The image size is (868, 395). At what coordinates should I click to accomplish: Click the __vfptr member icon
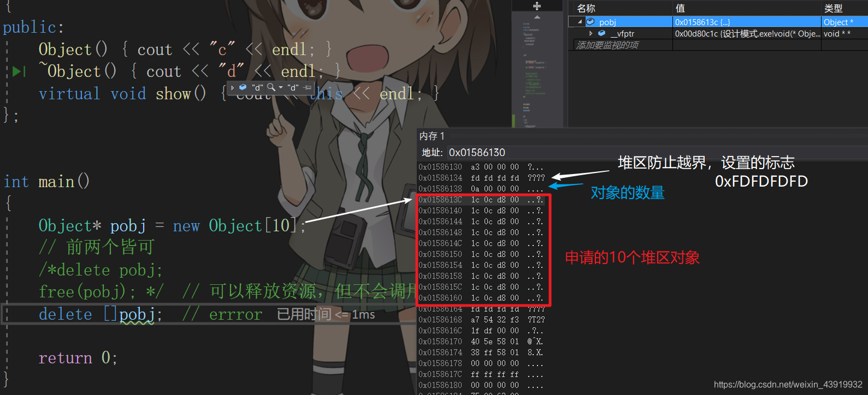[x=601, y=34]
